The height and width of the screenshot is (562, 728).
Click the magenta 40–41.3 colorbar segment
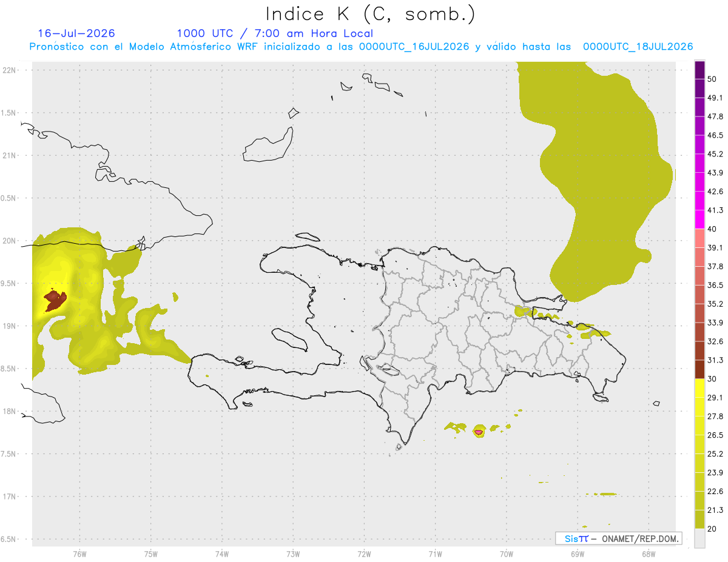[x=699, y=219]
